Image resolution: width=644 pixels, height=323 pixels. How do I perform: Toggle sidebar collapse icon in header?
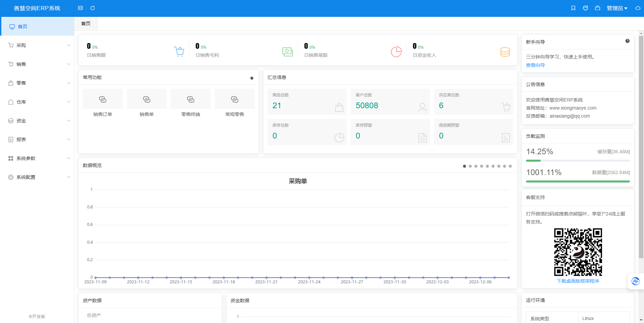[80, 8]
